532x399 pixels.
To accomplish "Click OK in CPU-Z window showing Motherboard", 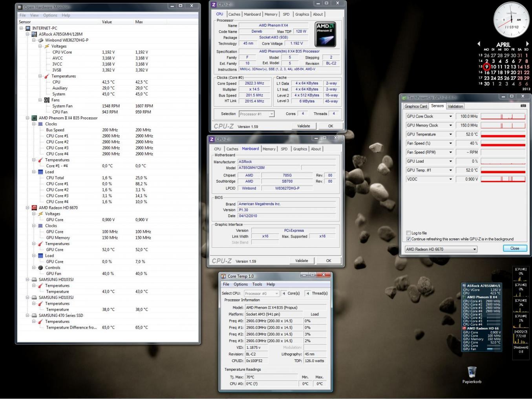I will tap(329, 261).
